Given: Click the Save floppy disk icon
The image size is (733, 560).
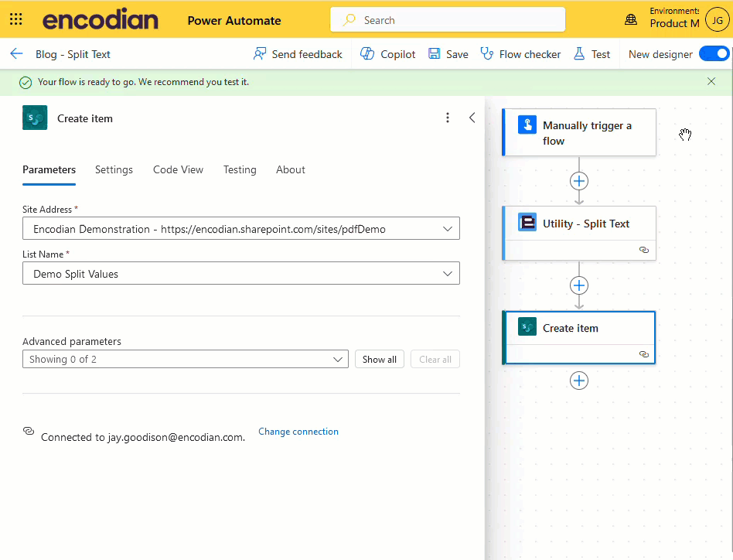Looking at the screenshot, I should point(435,53).
